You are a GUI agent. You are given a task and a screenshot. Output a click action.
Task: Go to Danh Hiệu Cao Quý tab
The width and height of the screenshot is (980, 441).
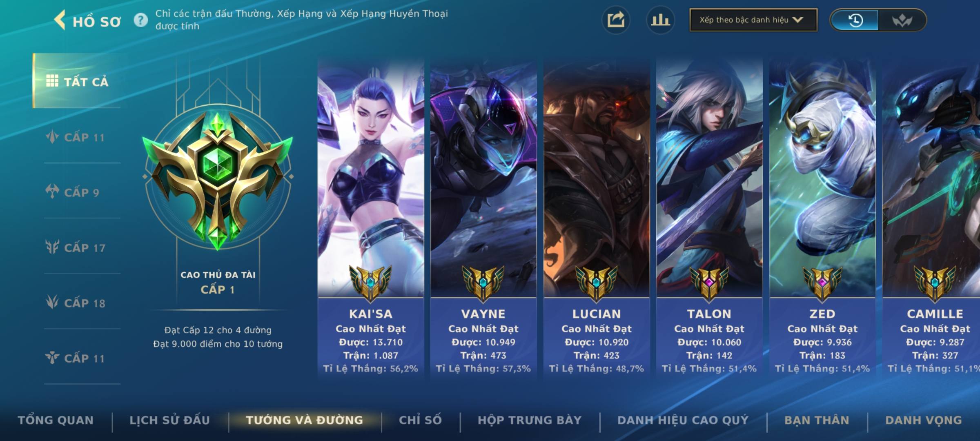[x=683, y=420]
